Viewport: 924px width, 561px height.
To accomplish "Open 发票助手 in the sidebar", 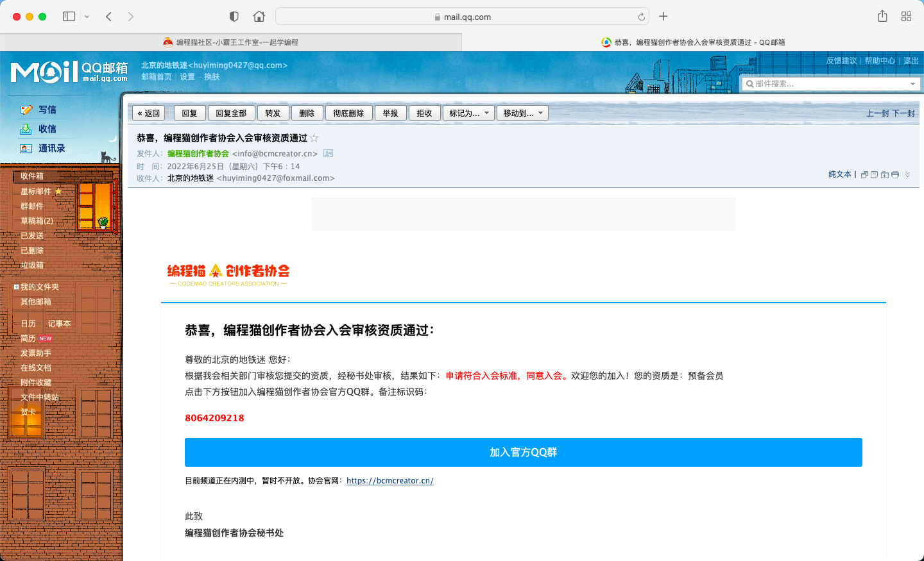I will (x=36, y=353).
